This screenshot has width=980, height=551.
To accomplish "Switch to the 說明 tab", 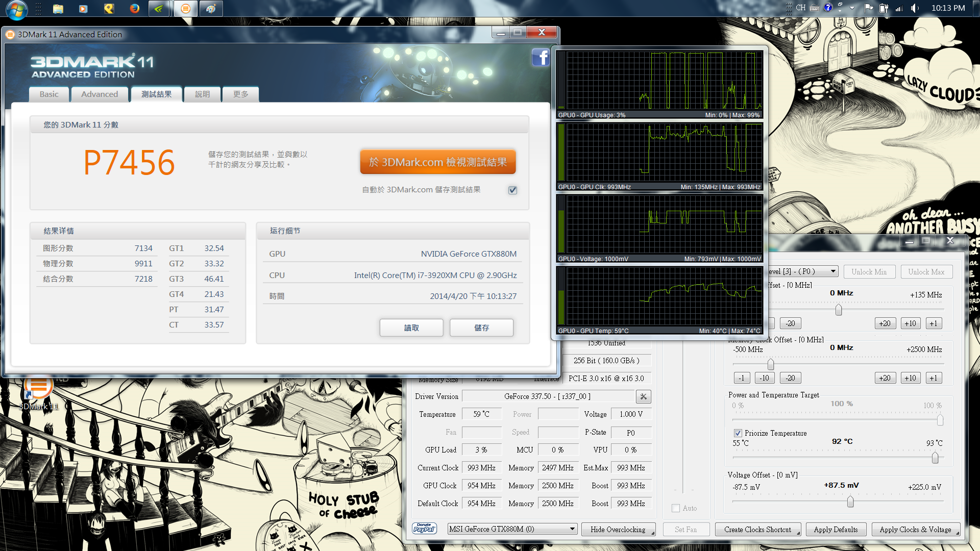I will 202,94.
